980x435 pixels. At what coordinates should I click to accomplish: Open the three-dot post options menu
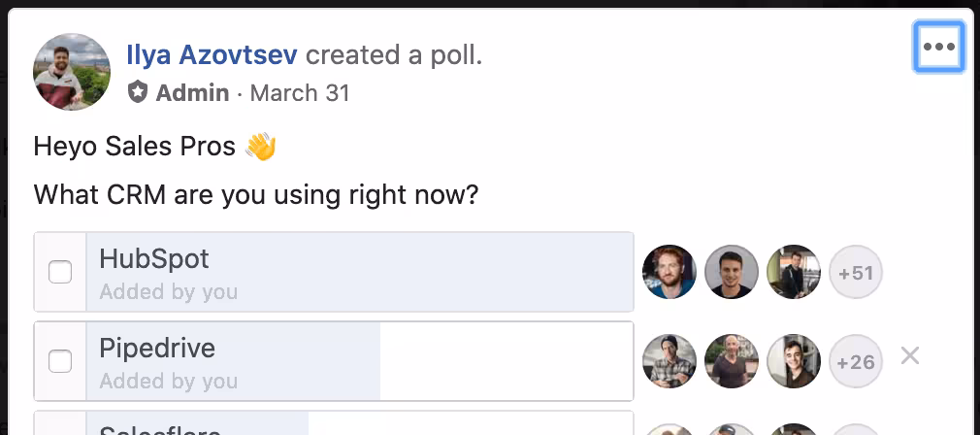tap(938, 47)
